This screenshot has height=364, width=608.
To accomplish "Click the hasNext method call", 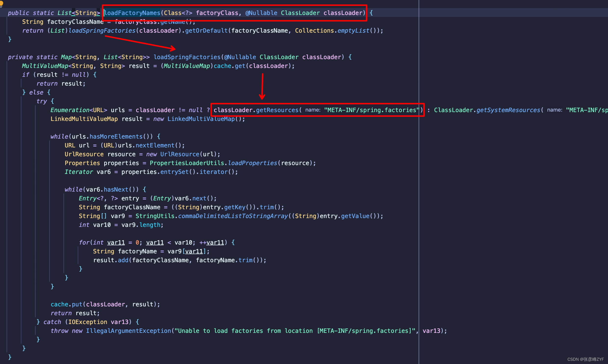I will click(x=116, y=189).
